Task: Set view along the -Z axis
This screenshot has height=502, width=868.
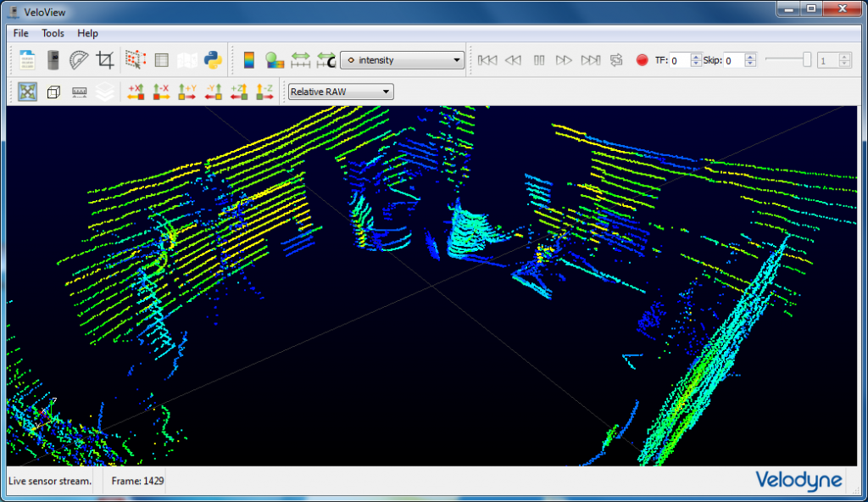Action: pos(266,91)
